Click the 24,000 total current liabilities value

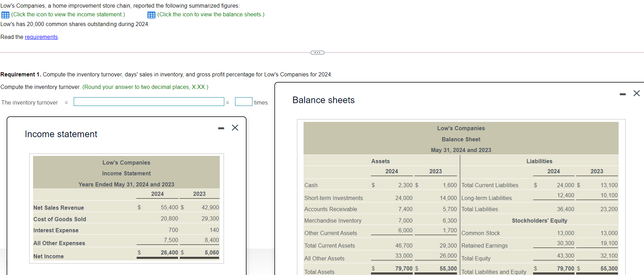point(565,185)
